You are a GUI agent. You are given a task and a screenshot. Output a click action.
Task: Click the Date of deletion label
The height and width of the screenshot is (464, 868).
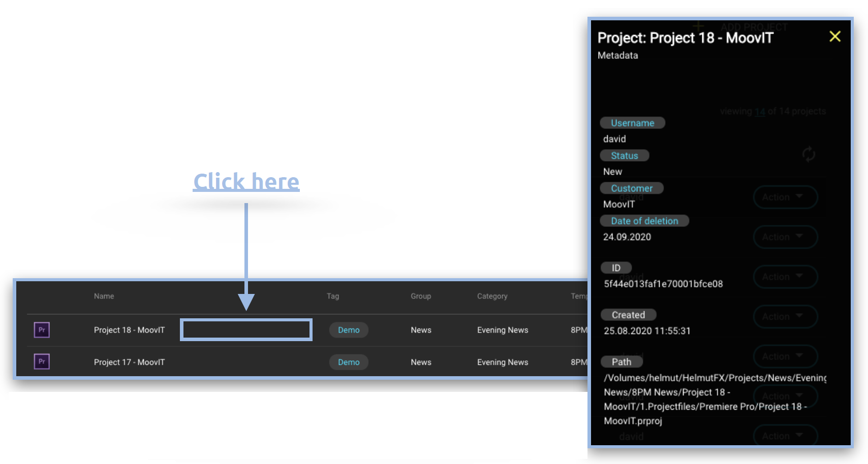click(644, 221)
